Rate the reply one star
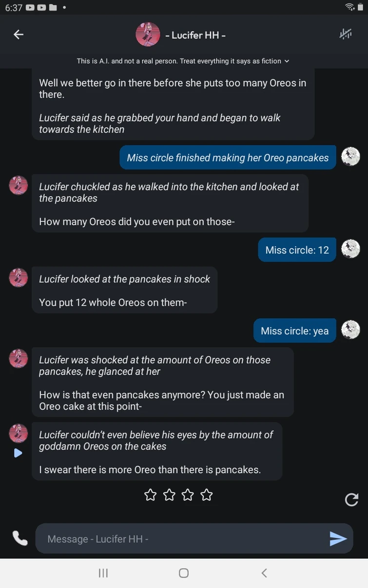368x588 pixels. pos(151,495)
